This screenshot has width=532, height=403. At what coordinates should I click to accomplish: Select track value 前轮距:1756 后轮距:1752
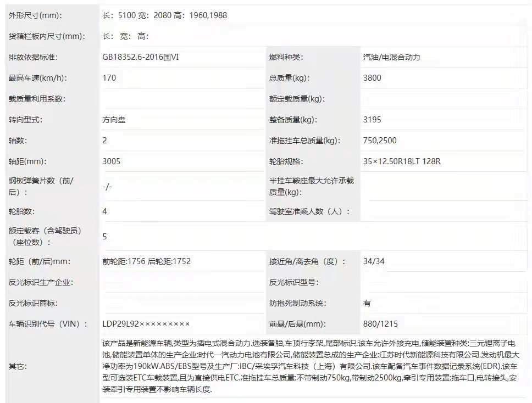tap(147, 261)
